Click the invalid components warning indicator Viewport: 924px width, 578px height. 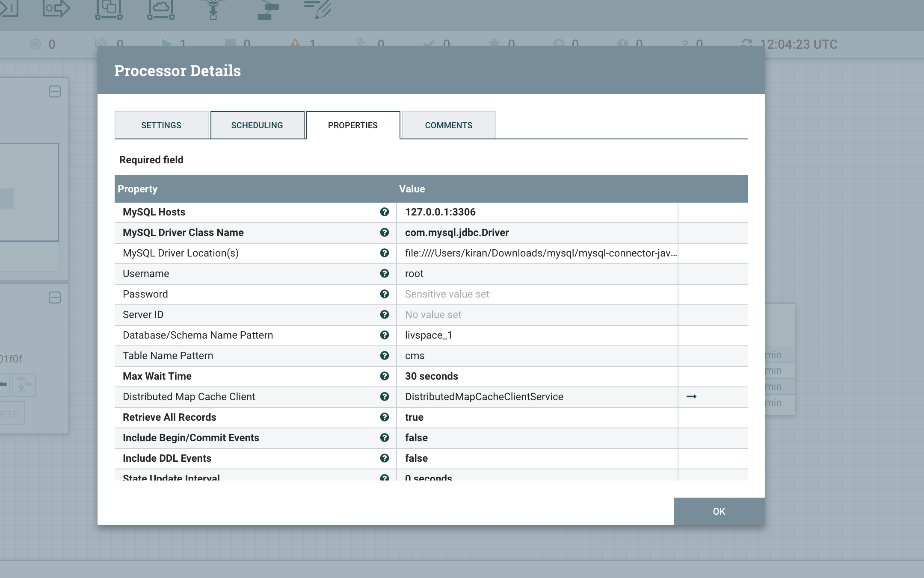tap(296, 43)
